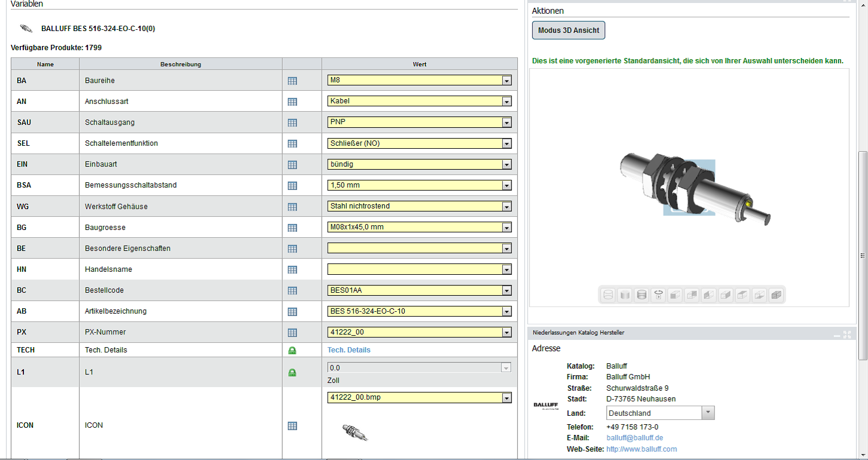Open the Baugroesse dropdown showing M08x1x45,0 mm
Viewport: 868px width, 460px height.
[x=420, y=227]
